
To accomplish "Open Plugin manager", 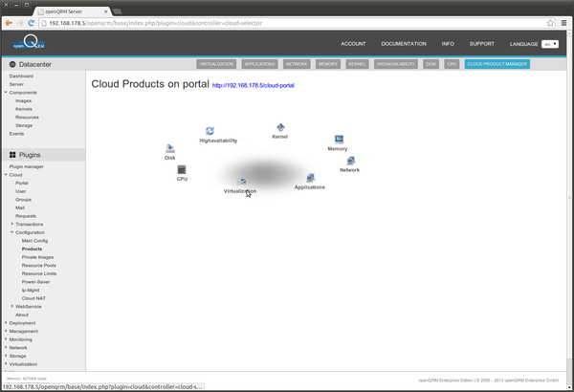I will (x=27, y=166).
